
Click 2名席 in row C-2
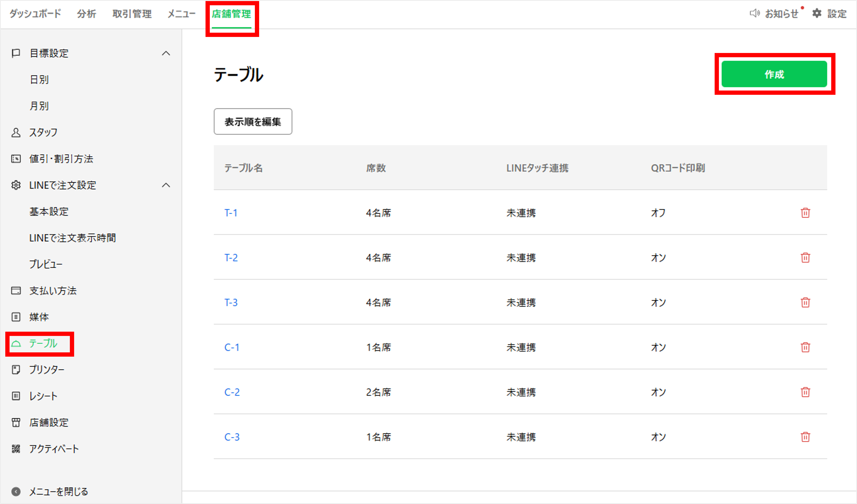tap(379, 392)
